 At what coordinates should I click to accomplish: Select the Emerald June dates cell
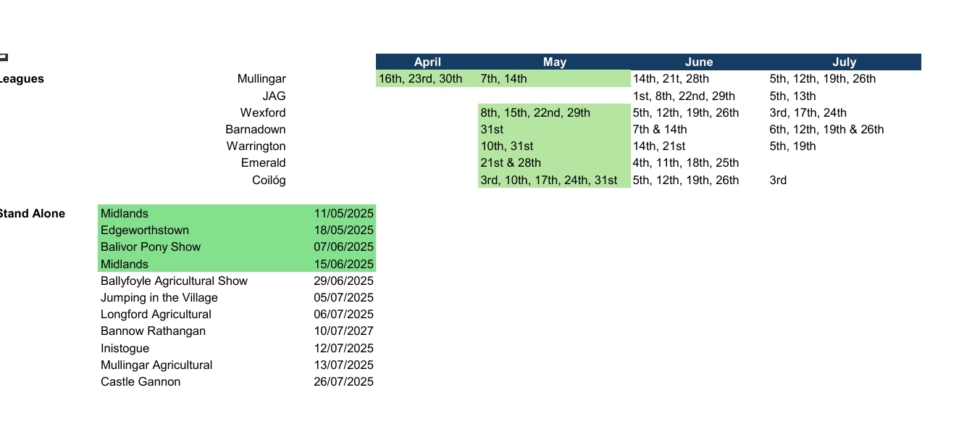click(x=686, y=162)
